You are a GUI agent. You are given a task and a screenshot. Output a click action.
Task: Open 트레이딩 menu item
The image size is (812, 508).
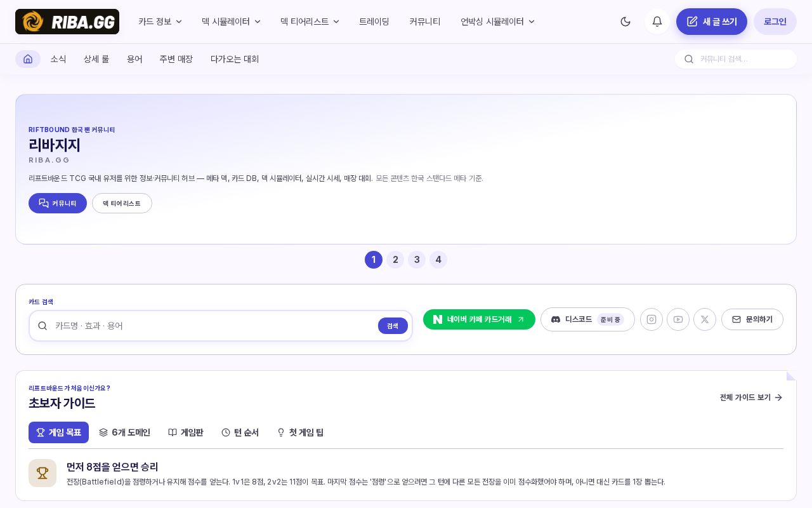pos(374,22)
